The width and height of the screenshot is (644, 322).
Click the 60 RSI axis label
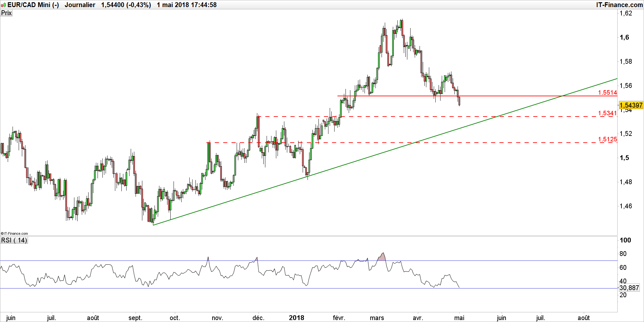point(623,268)
